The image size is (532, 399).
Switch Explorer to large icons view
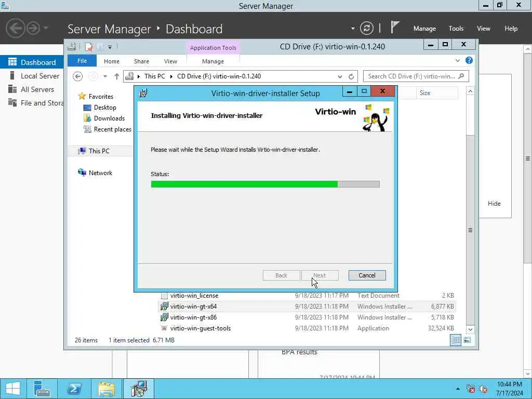[467, 340]
